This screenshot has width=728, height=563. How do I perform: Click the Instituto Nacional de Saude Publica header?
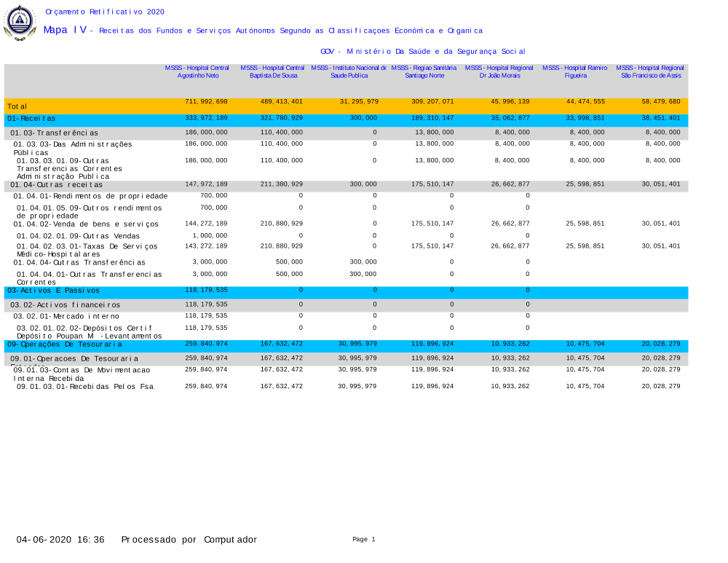(x=349, y=71)
